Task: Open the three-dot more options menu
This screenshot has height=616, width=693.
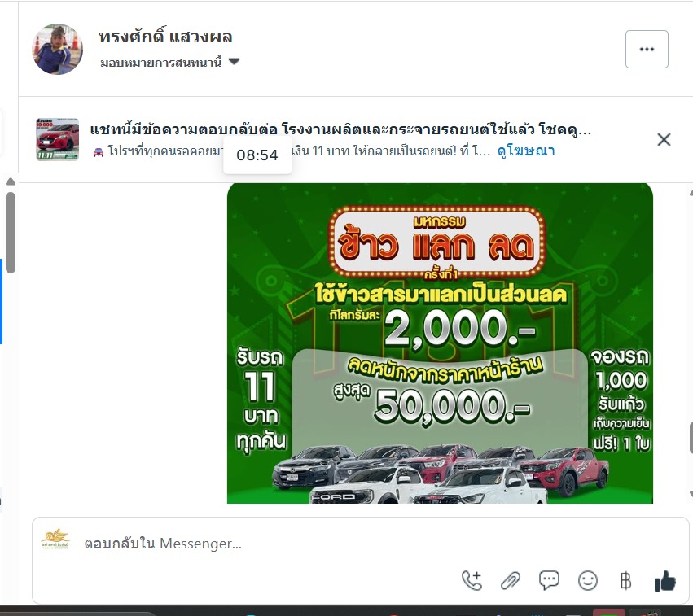Action: coord(647,49)
